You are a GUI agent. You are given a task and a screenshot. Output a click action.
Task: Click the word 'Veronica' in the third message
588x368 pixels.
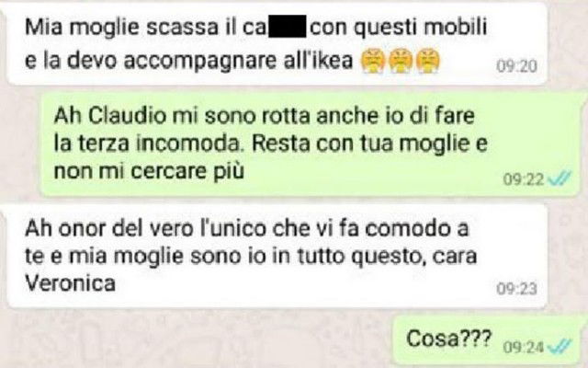[70, 283]
